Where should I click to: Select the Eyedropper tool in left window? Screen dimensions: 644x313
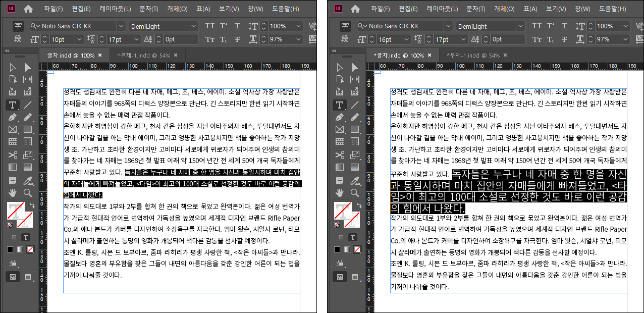point(28,180)
